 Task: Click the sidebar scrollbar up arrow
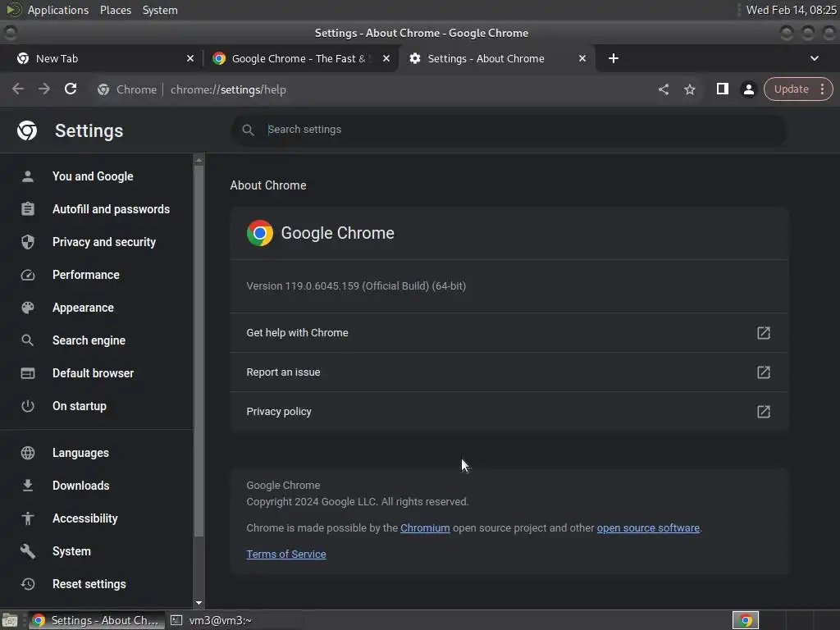click(199, 160)
